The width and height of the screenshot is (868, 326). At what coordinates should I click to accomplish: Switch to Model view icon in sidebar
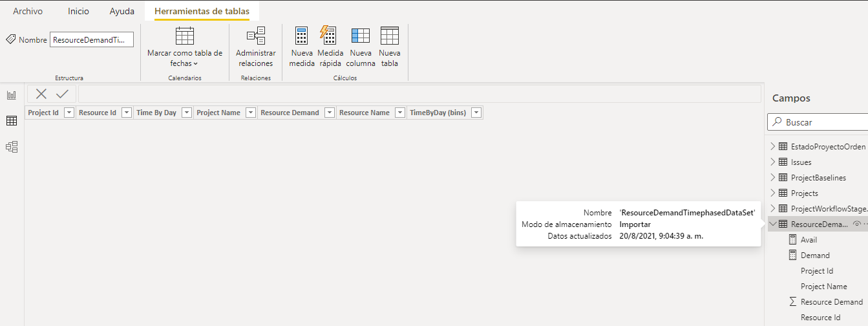(12, 147)
